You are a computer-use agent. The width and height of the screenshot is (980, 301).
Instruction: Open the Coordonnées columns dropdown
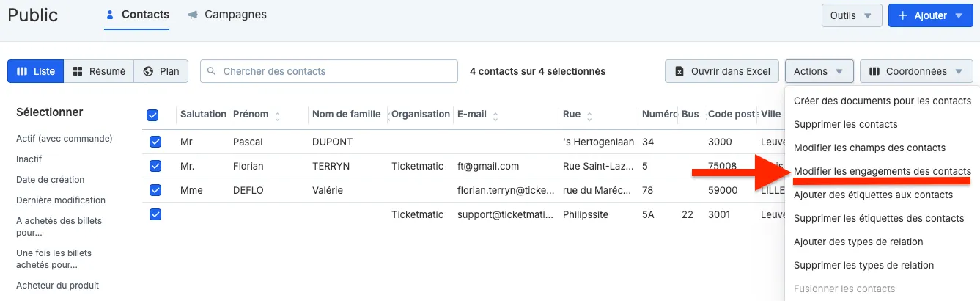click(x=916, y=71)
